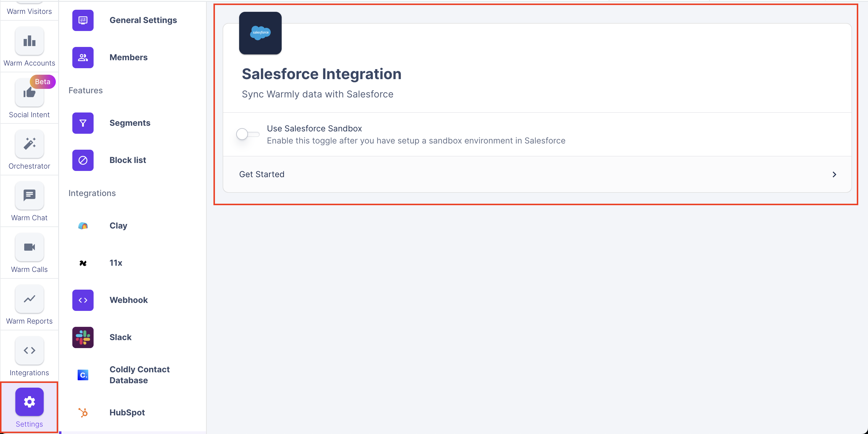Select the Clay integration
The height and width of the screenshot is (434, 868).
click(x=118, y=226)
